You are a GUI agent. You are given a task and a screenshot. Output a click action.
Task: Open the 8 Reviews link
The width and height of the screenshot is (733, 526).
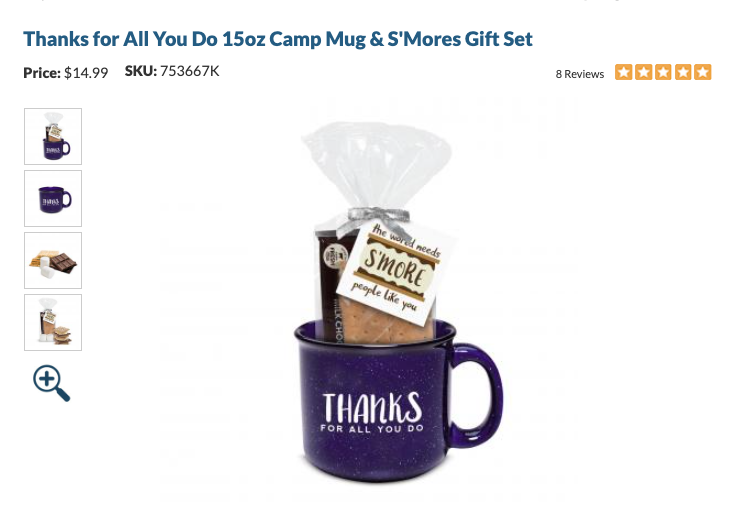tap(580, 74)
